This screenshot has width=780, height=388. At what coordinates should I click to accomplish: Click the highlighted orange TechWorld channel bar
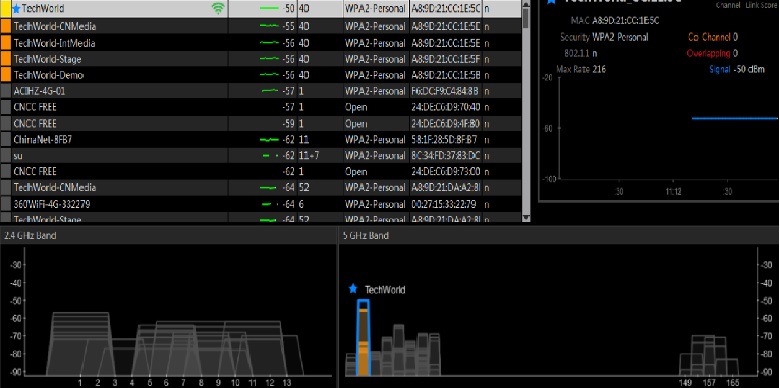363,337
